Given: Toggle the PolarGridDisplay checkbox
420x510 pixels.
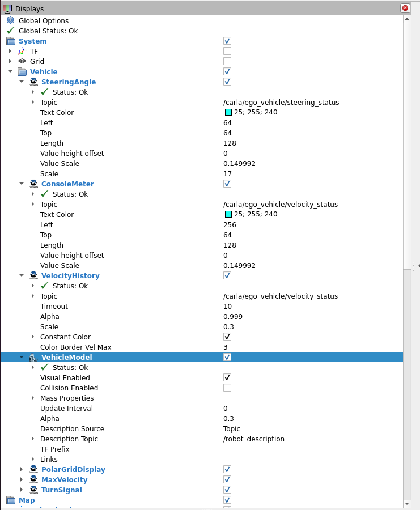Looking at the screenshot, I should coord(227,469).
